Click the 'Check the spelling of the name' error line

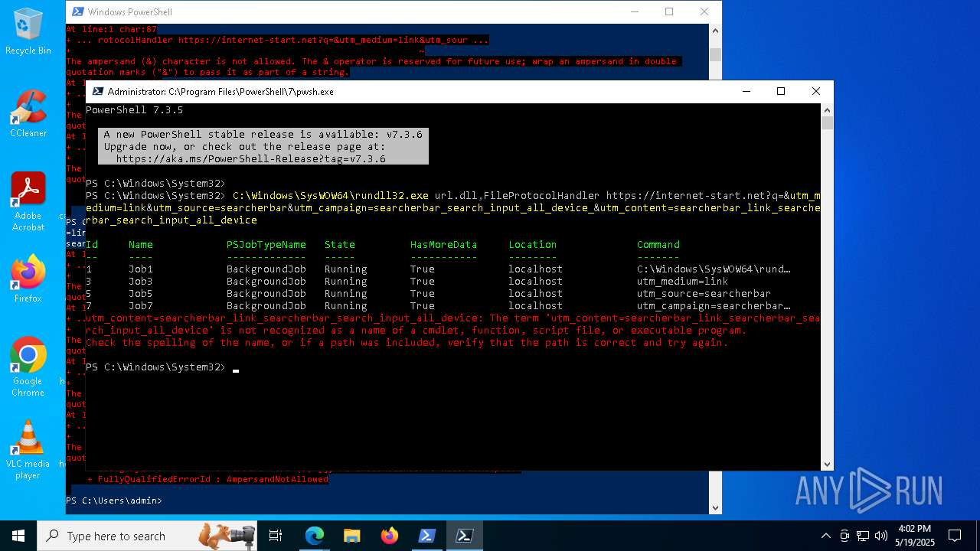click(x=407, y=343)
